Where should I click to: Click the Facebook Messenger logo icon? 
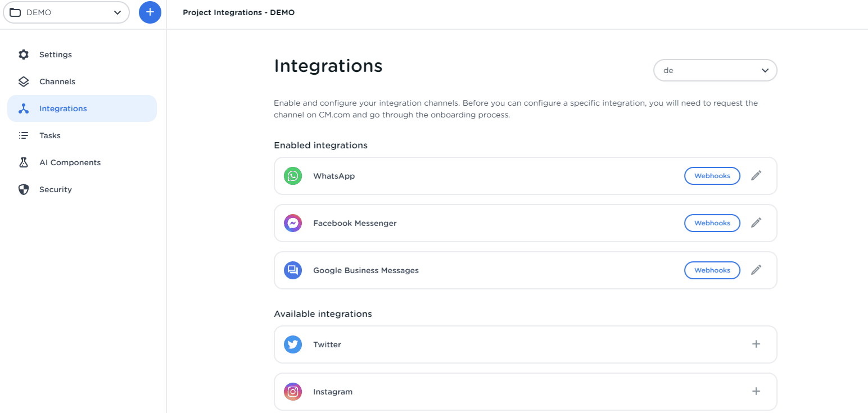point(293,223)
